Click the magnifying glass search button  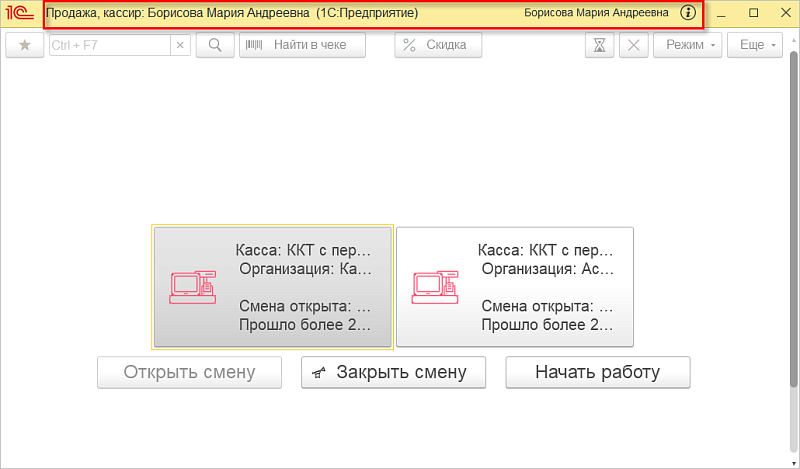coord(215,45)
